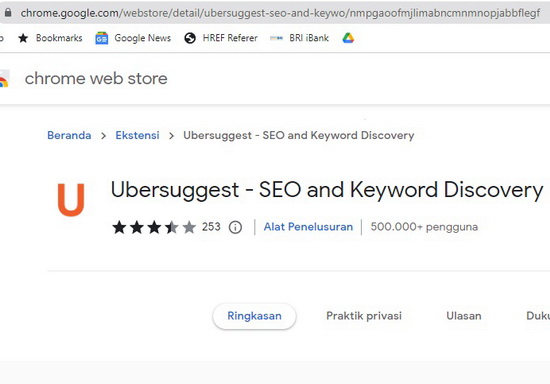Open the Google News bookmark
This screenshot has height=384, width=550.
pyautogui.click(x=133, y=38)
